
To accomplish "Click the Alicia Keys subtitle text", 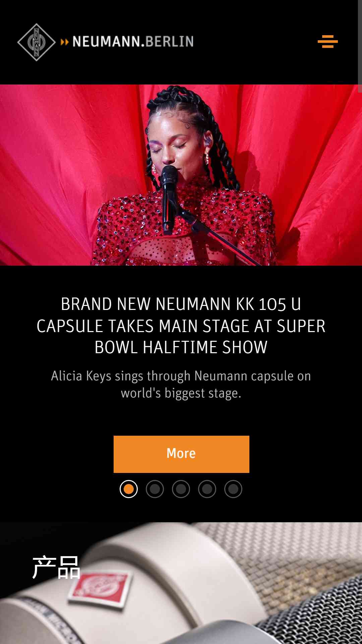I will pyautogui.click(x=181, y=384).
